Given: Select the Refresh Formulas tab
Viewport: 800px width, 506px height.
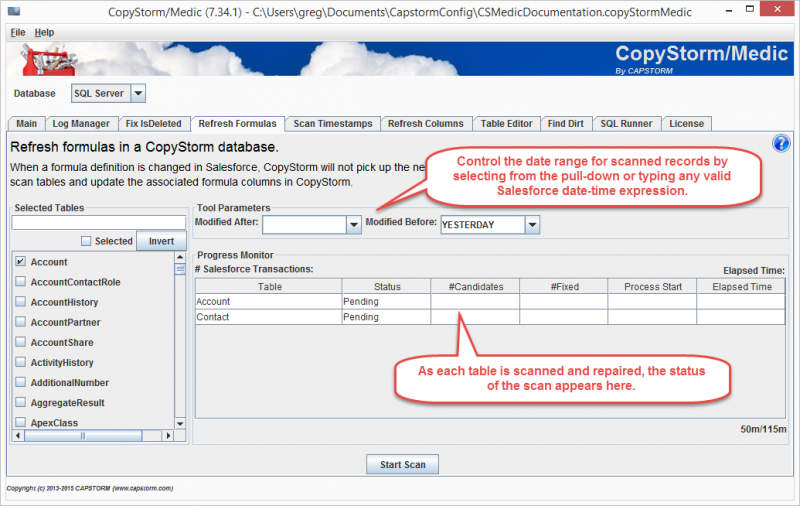Looking at the screenshot, I should click(237, 123).
